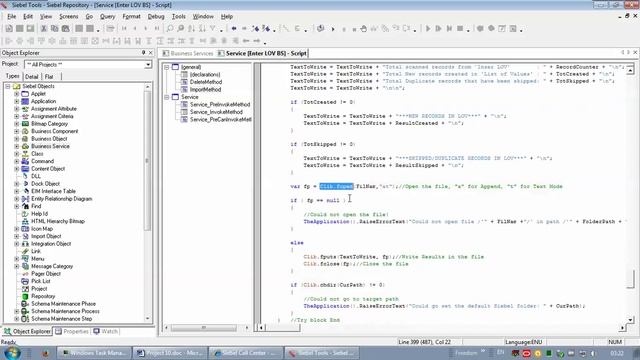
Task: Open Siebel Call Center taskbar button
Action: click(x=246, y=353)
